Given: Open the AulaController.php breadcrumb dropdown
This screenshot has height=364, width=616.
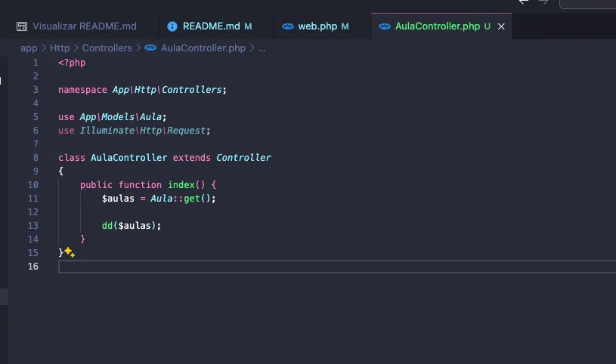Looking at the screenshot, I should coord(203,48).
